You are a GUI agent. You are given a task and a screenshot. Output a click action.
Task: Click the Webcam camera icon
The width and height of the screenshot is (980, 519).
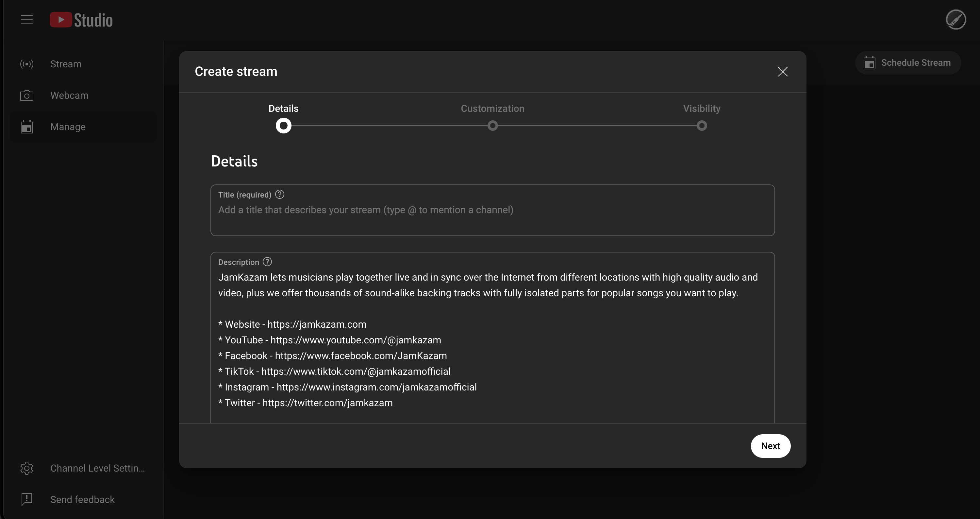26,95
